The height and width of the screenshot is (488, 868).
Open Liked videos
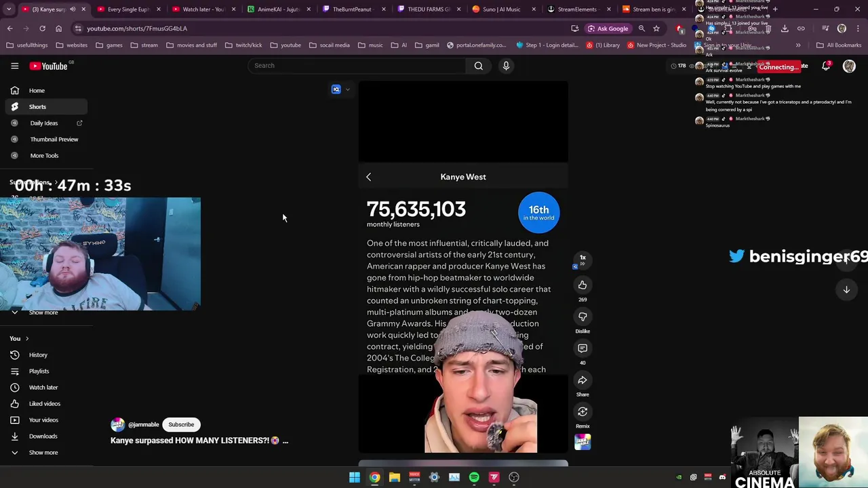click(45, 403)
